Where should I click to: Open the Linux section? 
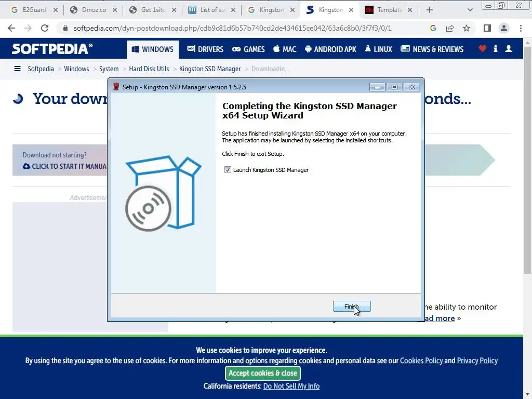(x=378, y=49)
